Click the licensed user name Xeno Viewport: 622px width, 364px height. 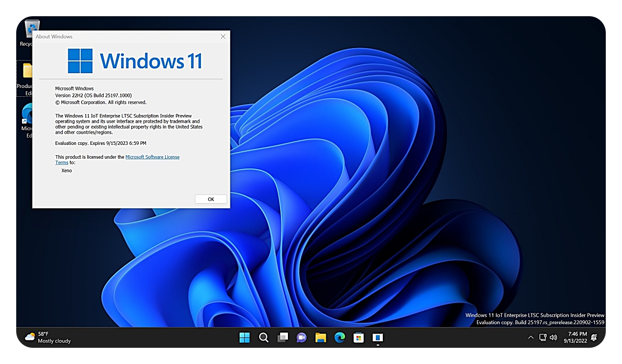click(66, 170)
